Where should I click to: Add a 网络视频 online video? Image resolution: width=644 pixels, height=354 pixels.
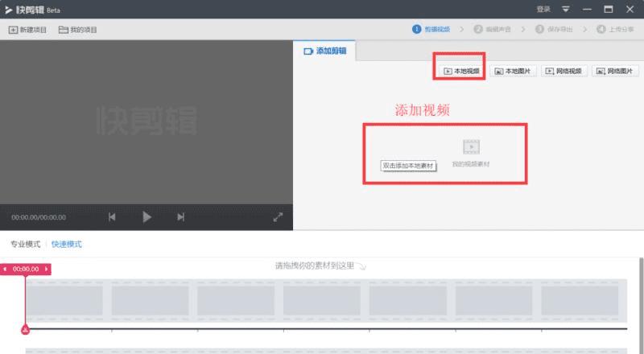563,71
